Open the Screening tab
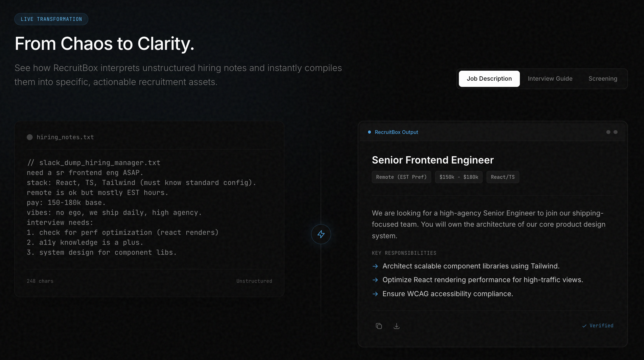The height and width of the screenshot is (360, 644). [x=603, y=79]
